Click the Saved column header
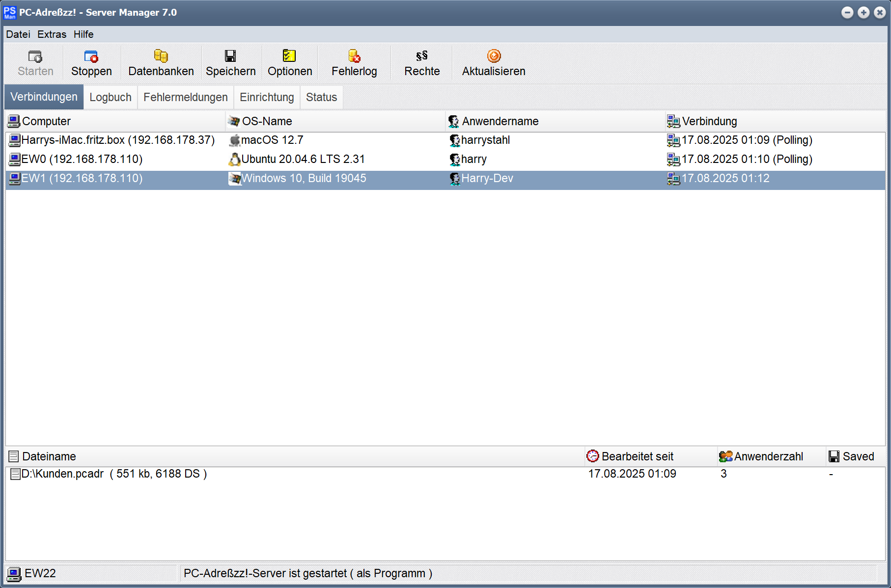This screenshot has height=588, width=891. (856, 456)
